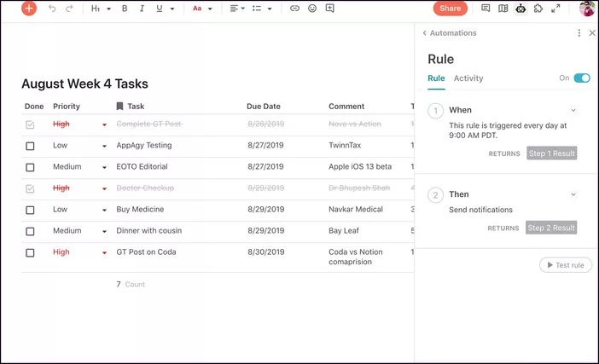Select the Rule tab
Screen dimensions: 599x364
(436, 78)
